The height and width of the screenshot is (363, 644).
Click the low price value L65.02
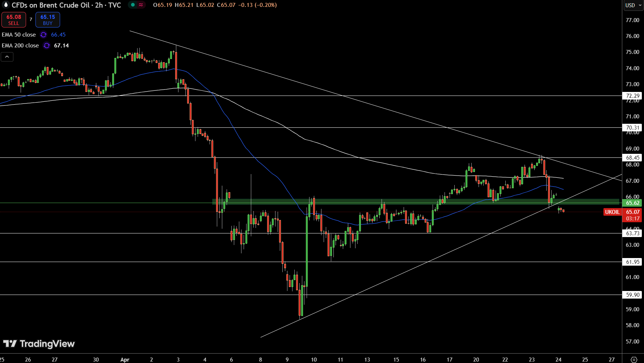click(x=205, y=5)
